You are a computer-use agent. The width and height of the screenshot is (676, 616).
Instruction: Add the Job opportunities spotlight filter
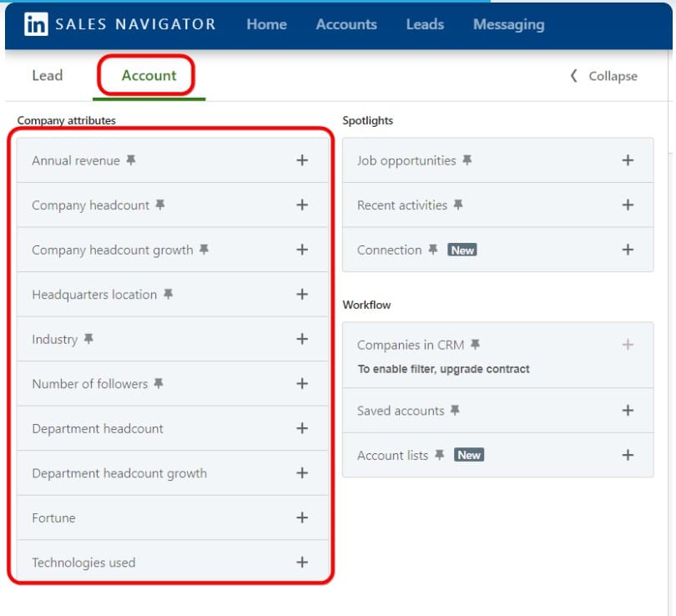click(628, 160)
